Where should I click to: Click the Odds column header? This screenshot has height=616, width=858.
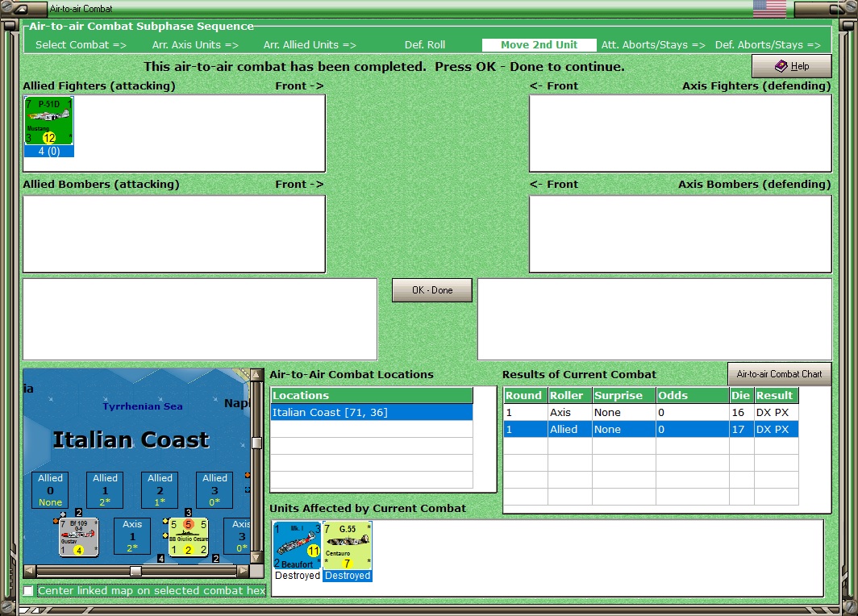click(x=692, y=396)
